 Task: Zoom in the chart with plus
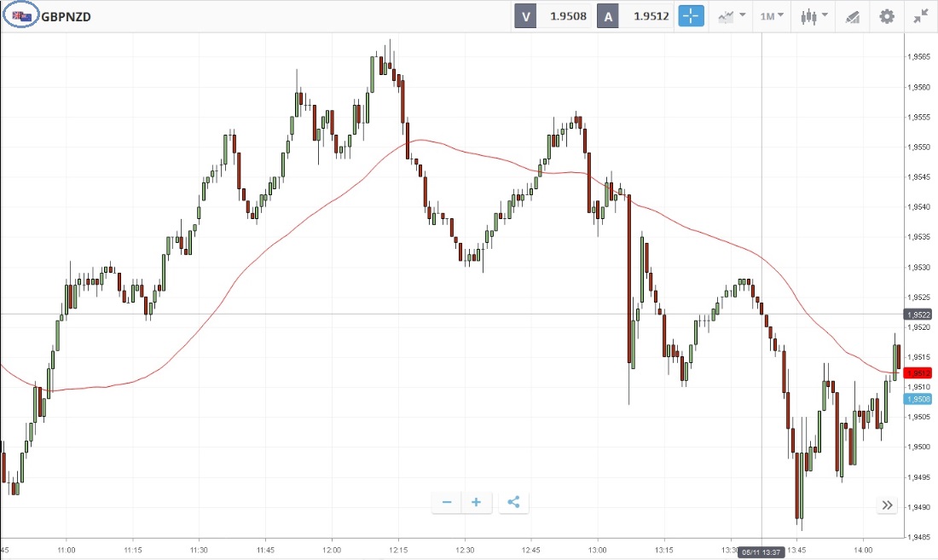pos(476,503)
